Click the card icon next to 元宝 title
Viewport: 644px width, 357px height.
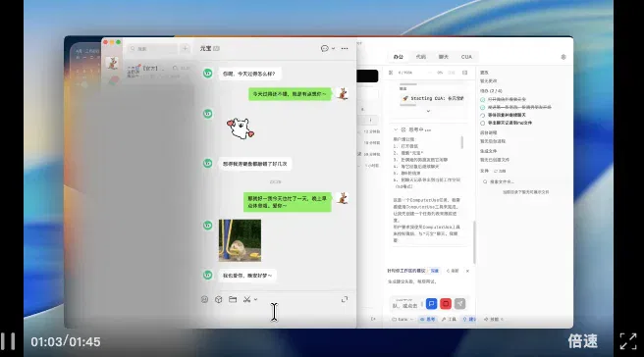coord(216,48)
